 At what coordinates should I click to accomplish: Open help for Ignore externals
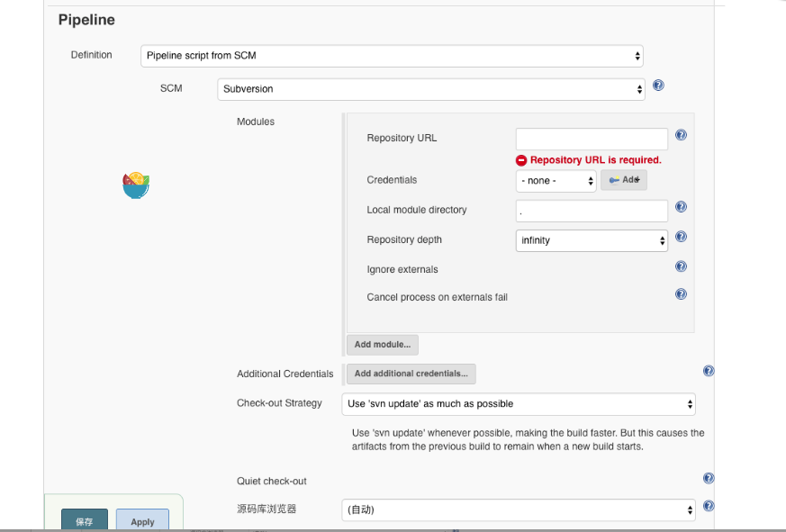tap(681, 266)
